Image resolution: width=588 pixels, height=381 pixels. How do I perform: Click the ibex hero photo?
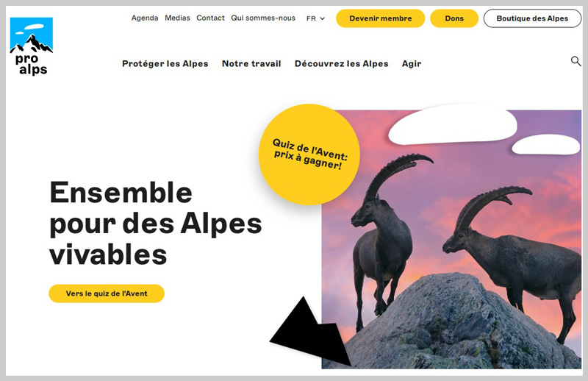(x=451, y=240)
